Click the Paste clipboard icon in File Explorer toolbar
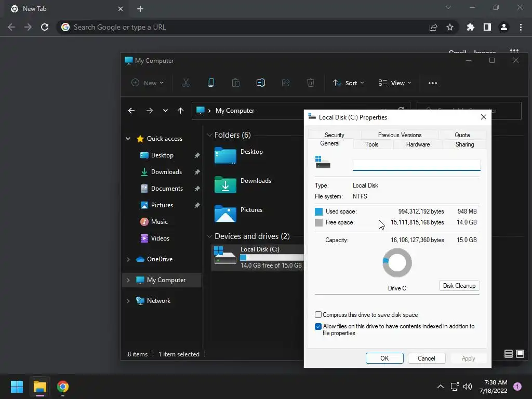Viewport: 532px width, 399px height. (235, 83)
